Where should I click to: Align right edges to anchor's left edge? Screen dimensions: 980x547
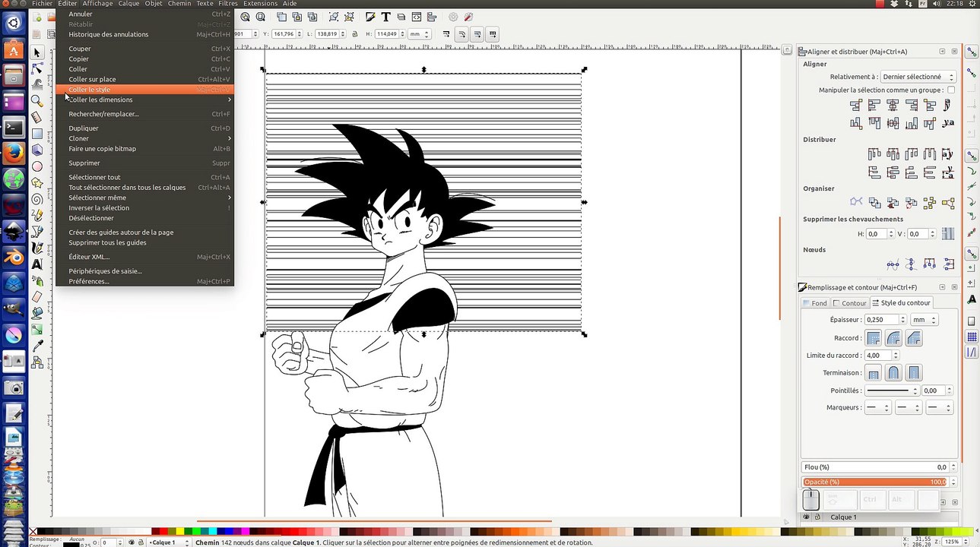pyautogui.click(x=856, y=105)
